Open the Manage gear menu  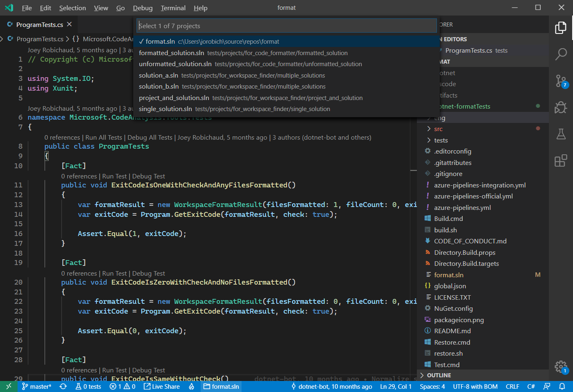[x=560, y=367]
